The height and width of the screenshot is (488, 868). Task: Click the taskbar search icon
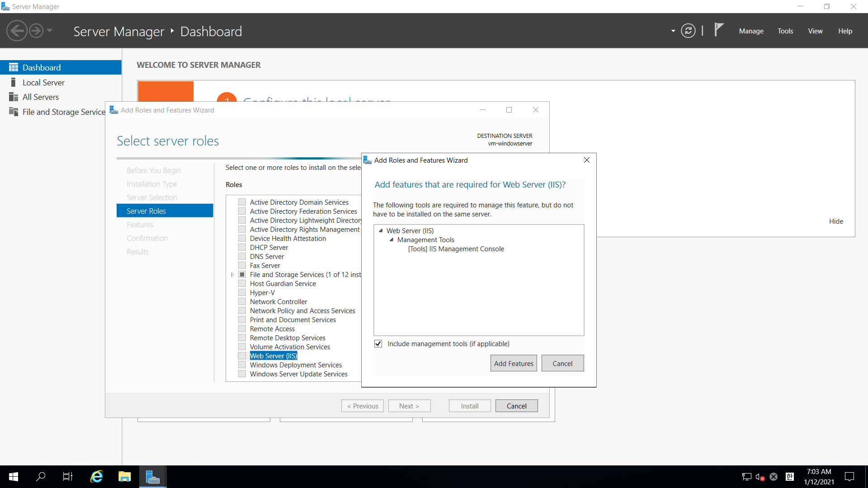tap(41, 477)
